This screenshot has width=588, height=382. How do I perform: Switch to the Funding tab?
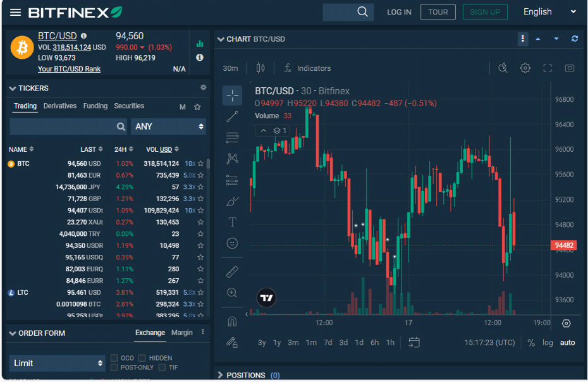click(x=95, y=106)
